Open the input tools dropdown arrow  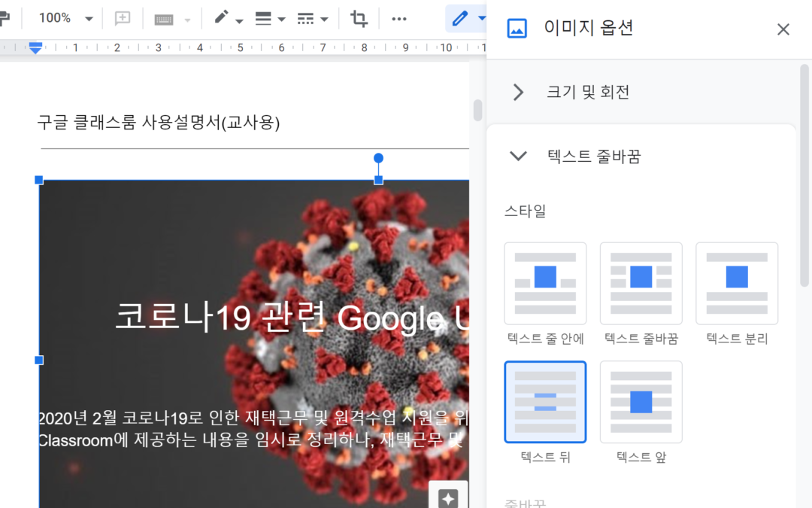[x=187, y=20]
